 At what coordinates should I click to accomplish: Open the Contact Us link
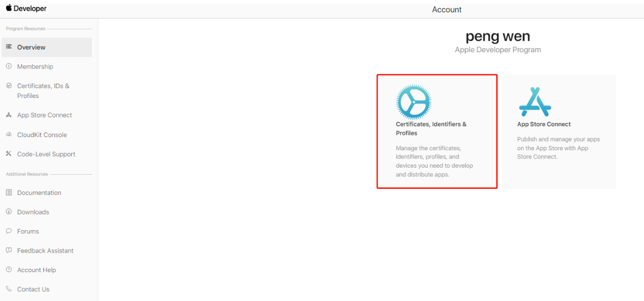[x=33, y=290]
